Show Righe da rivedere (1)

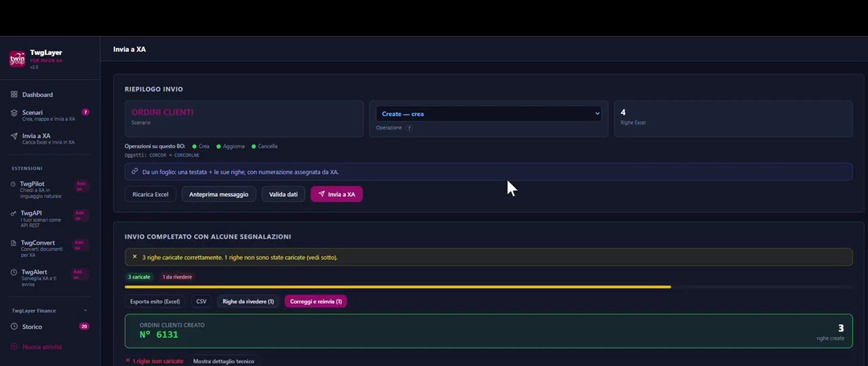click(248, 301)
